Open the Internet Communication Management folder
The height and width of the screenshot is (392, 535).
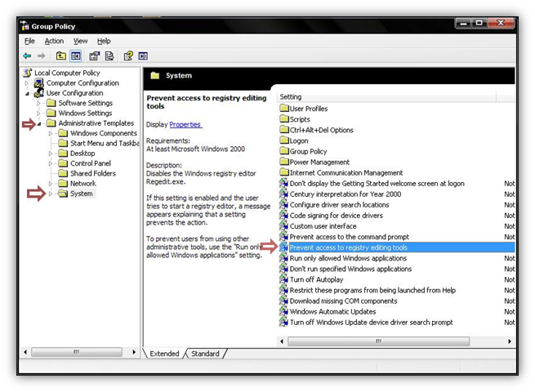click(346, 172)
